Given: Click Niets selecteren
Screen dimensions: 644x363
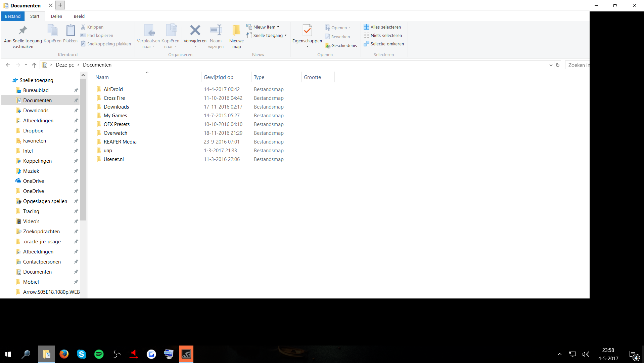Looking at the screenshot, I should tap(383, 35).
